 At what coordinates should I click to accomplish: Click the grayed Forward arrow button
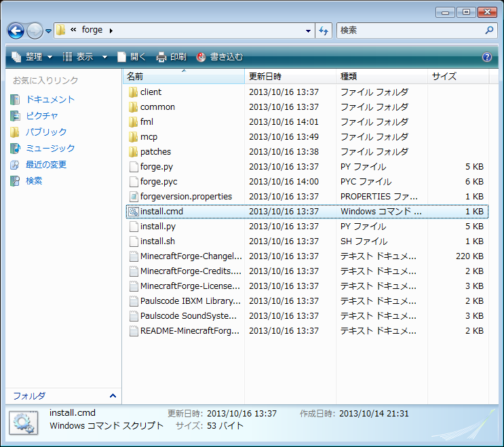(35, 31)
